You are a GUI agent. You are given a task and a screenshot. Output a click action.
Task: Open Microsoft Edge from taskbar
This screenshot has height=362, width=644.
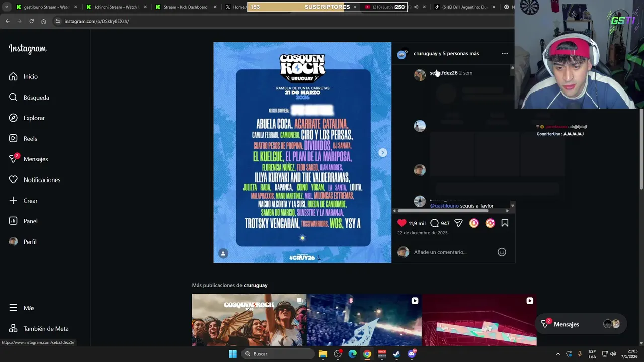point(352,354)
